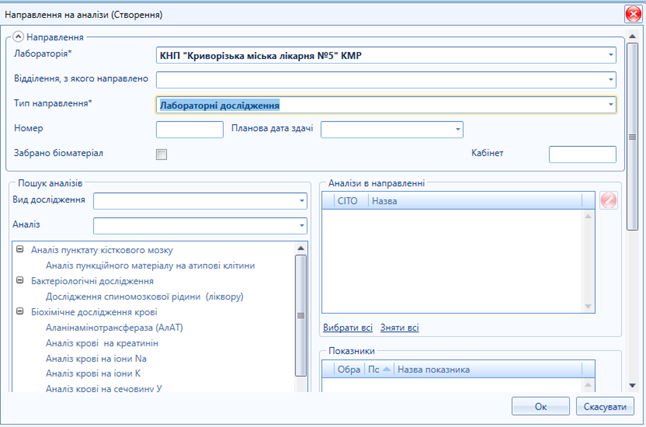The width and height of the screenshot is (646, 427).
Task: Open the Вид дослідження dropdown
Action: tap(302, 201)
